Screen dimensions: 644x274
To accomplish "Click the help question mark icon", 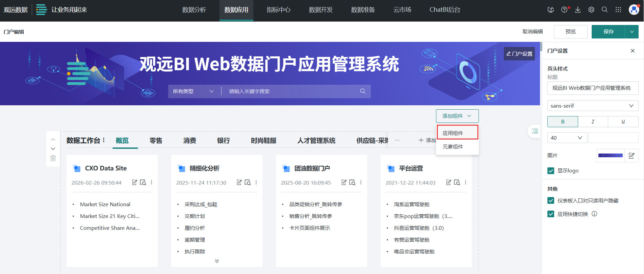I will (x=564, y=10).
